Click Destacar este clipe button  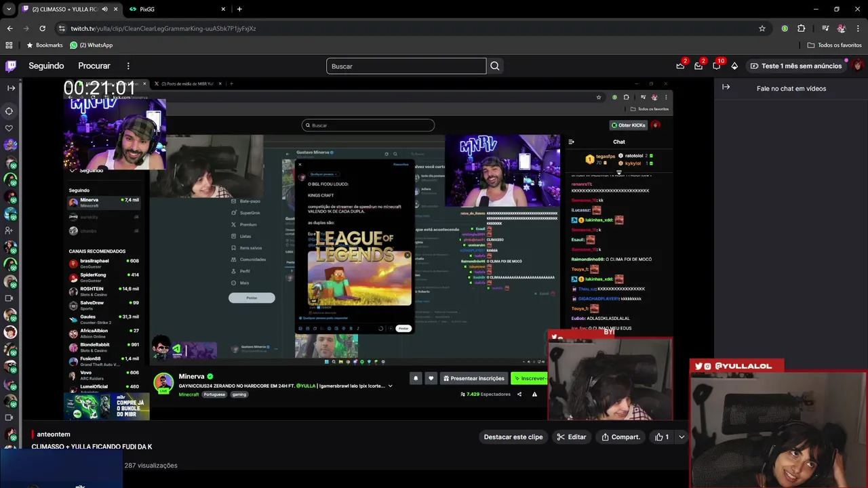[513, 437]
